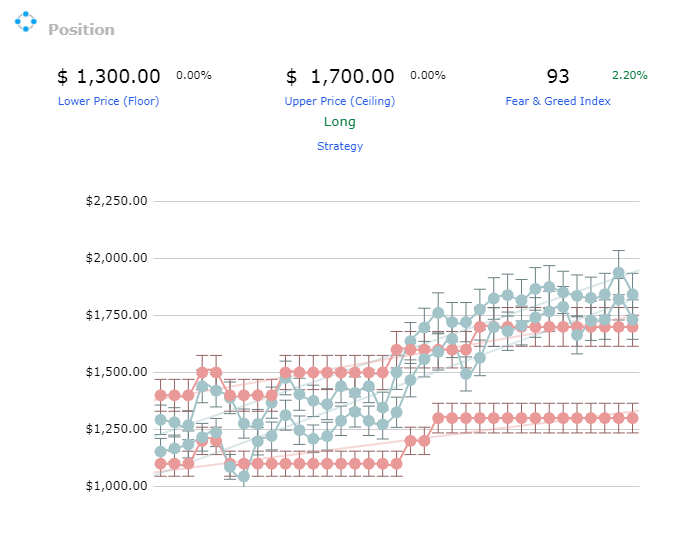Click the highest teal data point near $1,950
696x534 pixels.
tap(618, 273)
